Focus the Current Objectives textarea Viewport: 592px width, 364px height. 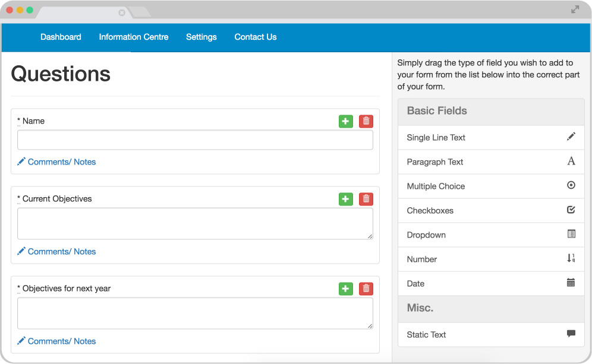(195, 224)
